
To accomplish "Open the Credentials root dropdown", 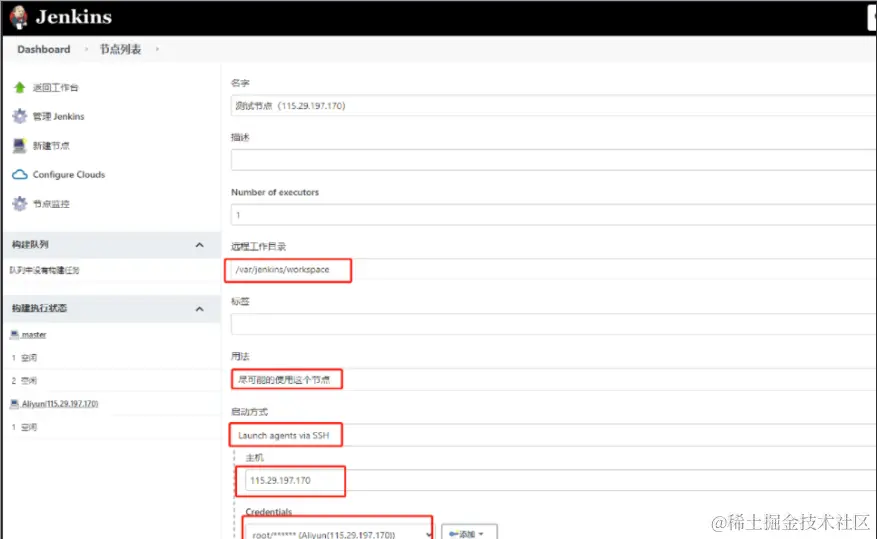I will 339,533.
